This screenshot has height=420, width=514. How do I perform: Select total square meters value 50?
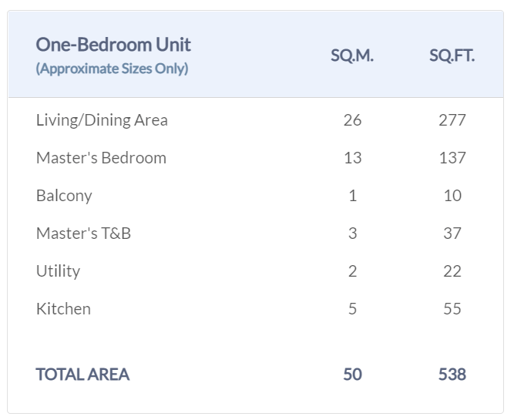point(352,375)
